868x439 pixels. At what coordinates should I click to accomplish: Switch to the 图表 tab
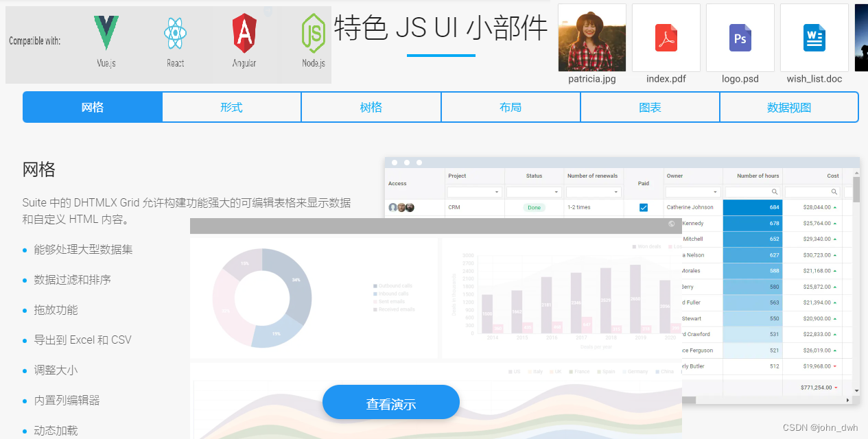pyautogui.click(x=649, y=107)
